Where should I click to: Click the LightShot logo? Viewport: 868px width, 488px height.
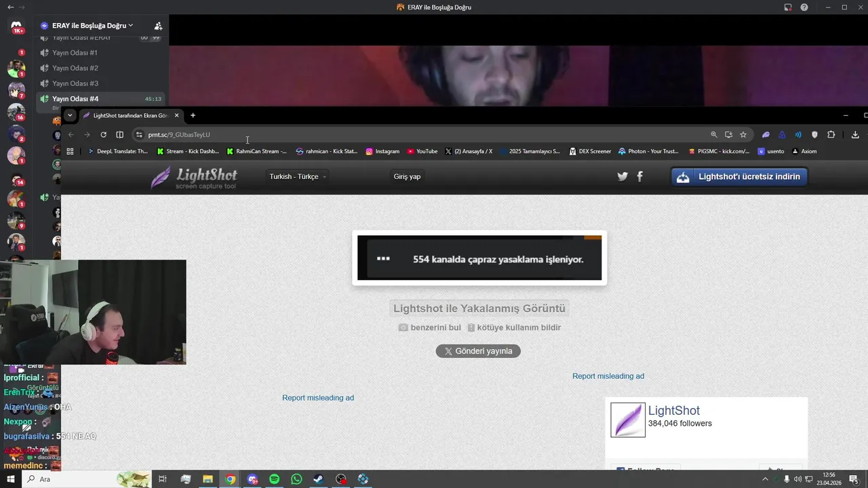click(x=194, y=177)
